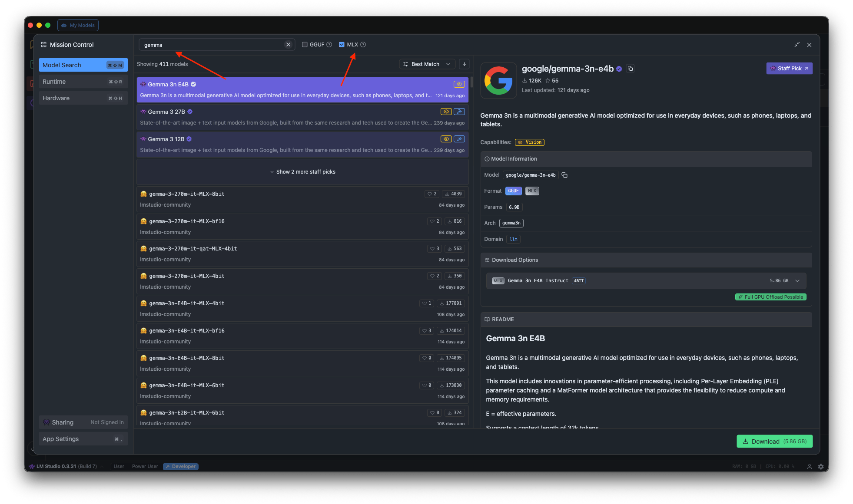This screenshot has height=504, width=853.
Task: Open the Staff Pick link
Action: click(789, 69)
